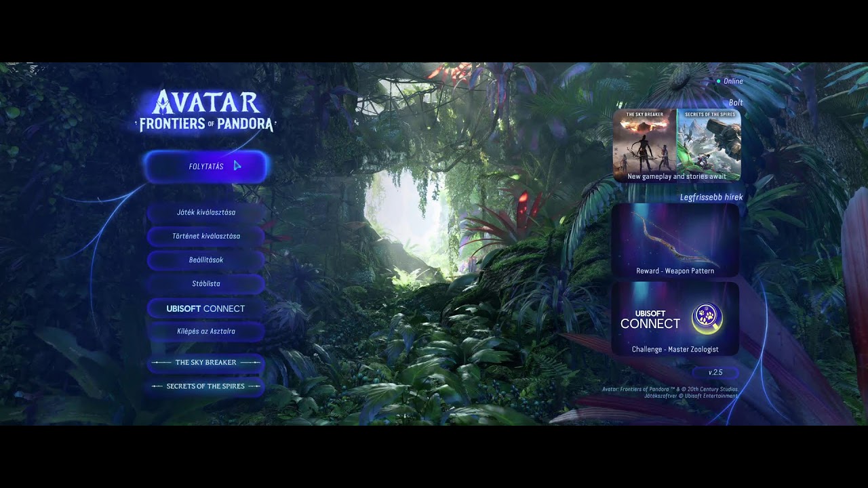Click the v.2.5 version badge
The width and height of the screenshot is (868, 488).
tap(715, 373)
